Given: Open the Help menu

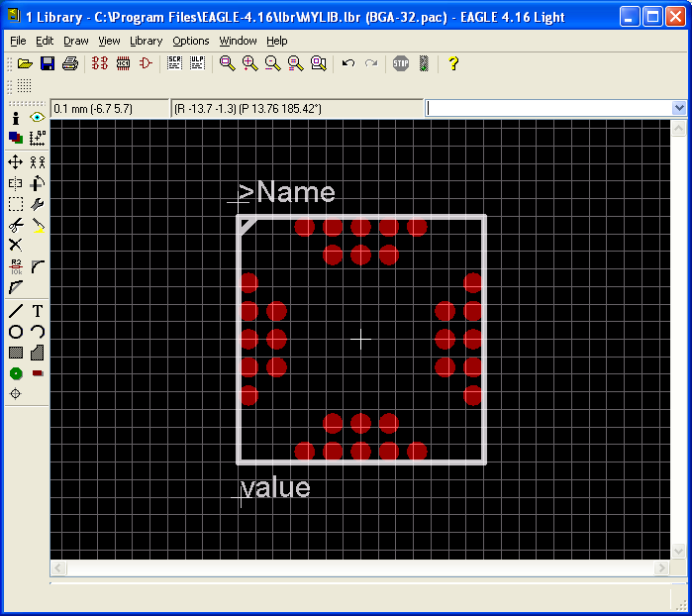Looking at the screenshot, I should (x=277, y=41).
